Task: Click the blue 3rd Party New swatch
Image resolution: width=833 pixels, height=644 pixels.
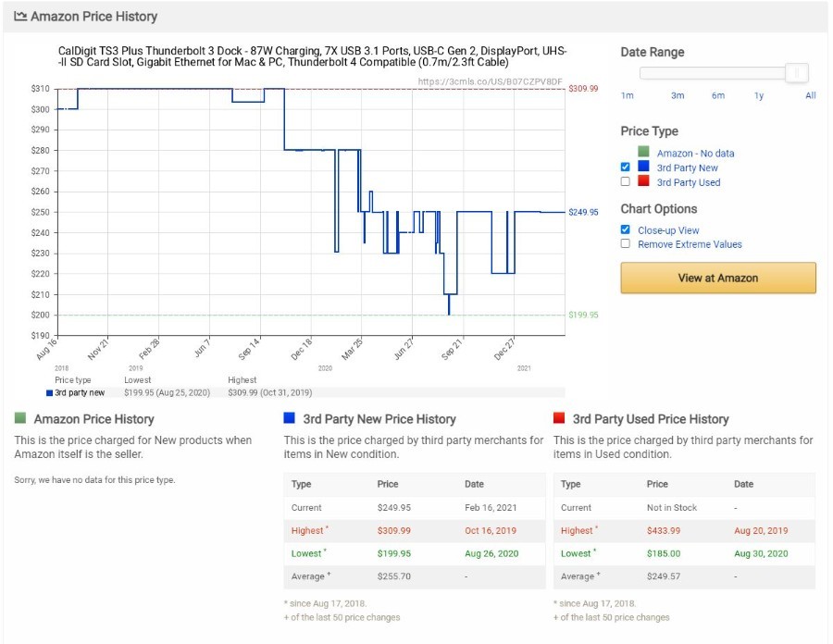Action: 643,167
